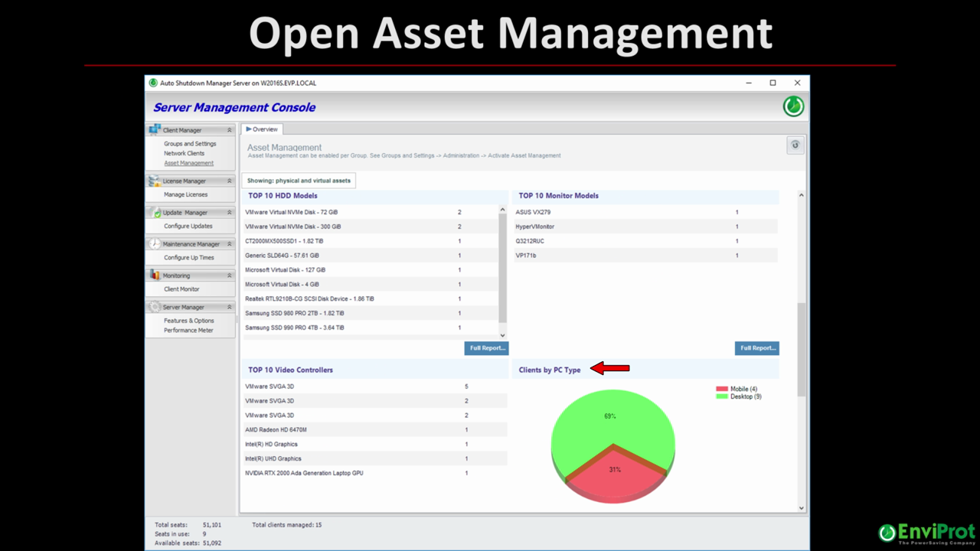This screenshot has width=980, height=551.
Task: Collapse the Monitoring section
Action: pos(229,275)
